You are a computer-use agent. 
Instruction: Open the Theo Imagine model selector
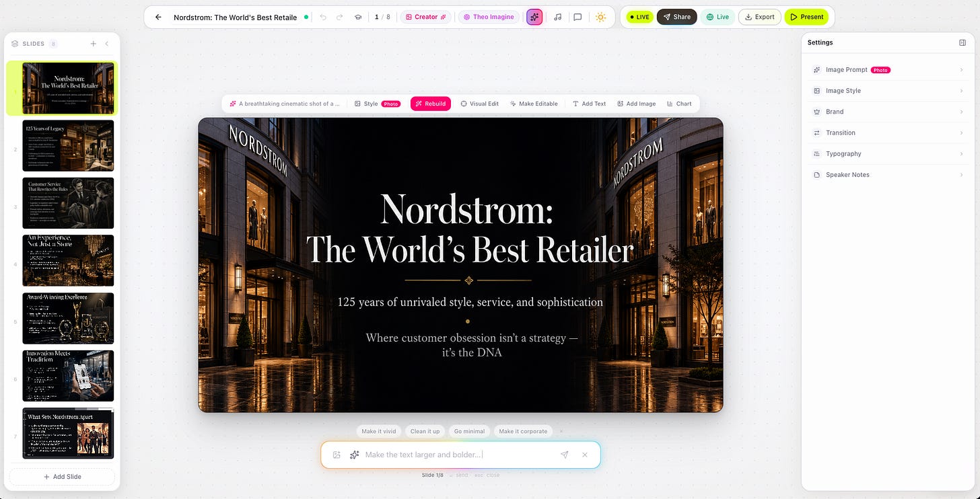[489, 17]
